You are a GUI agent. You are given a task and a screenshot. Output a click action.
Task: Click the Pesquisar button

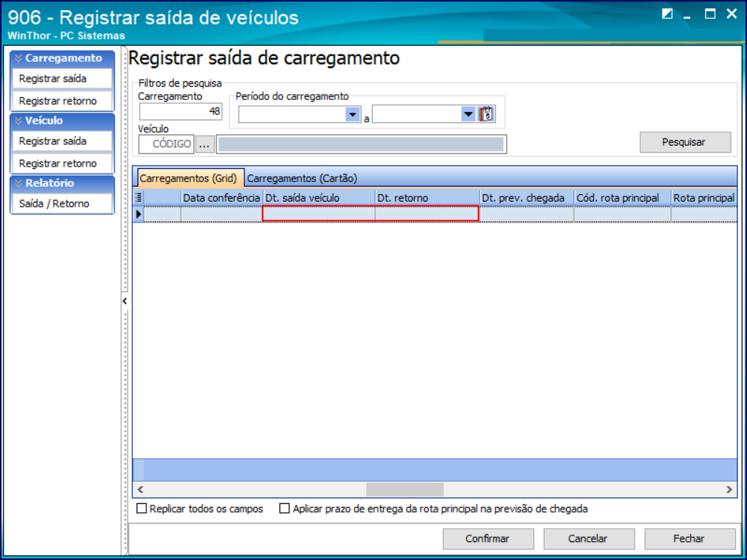(684, 142)
